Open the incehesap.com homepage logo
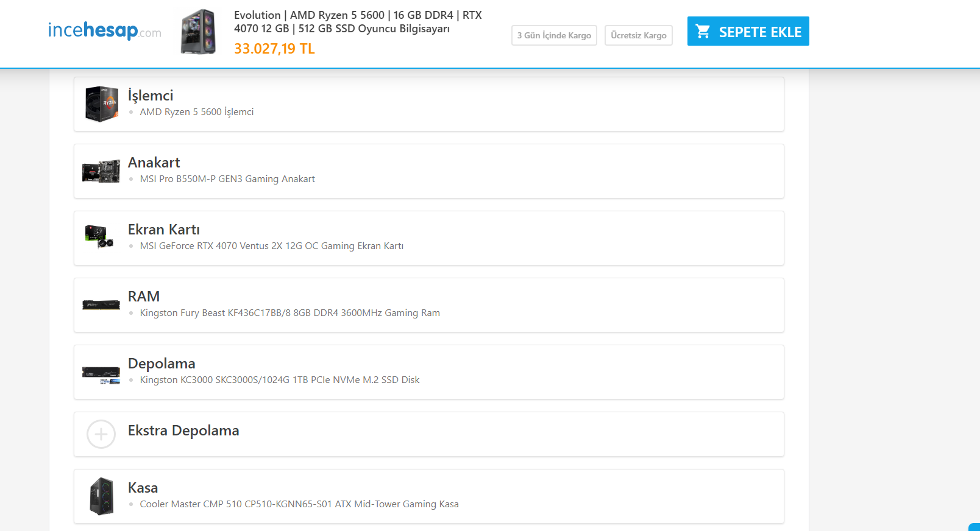 tap(105, 30)
